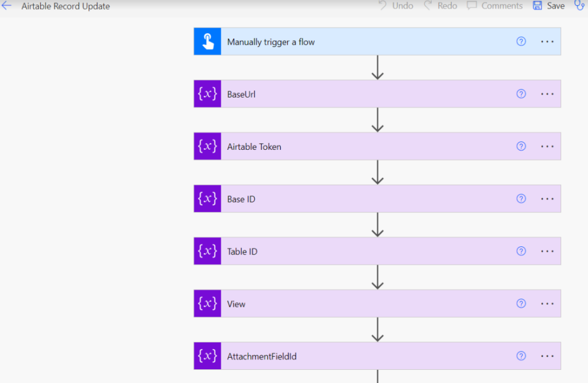Click Undo in the top toolbar
Viewport: 588px width, 383px height.
coord(396,6)
